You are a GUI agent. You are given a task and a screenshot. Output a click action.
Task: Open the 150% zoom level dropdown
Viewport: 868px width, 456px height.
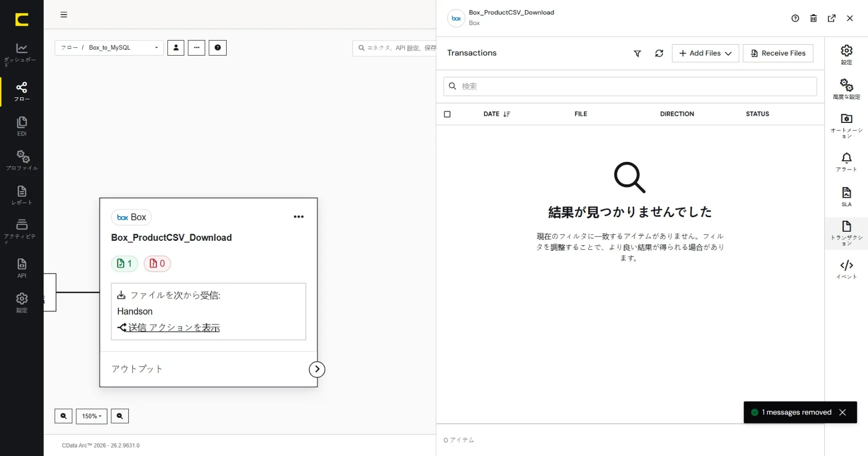click(91, 416)
